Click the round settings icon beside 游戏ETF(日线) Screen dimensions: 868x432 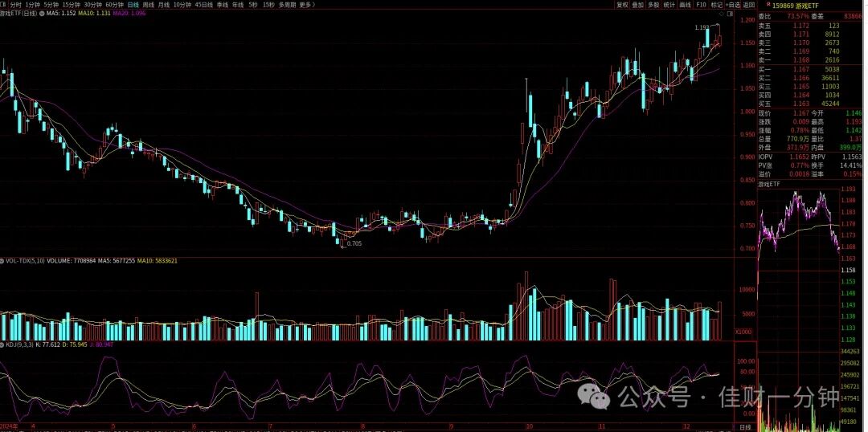coord(42,12)
